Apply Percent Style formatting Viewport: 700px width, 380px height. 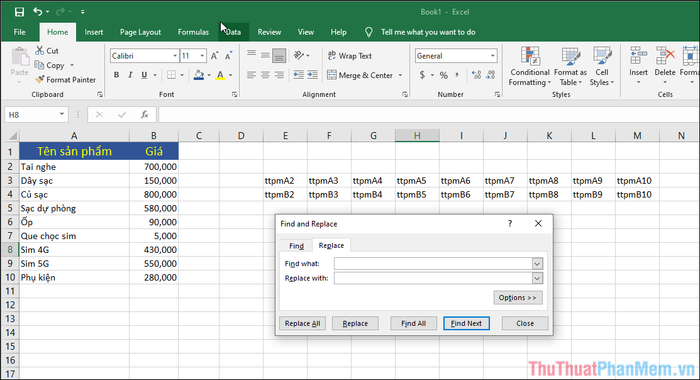click(443, 75)
